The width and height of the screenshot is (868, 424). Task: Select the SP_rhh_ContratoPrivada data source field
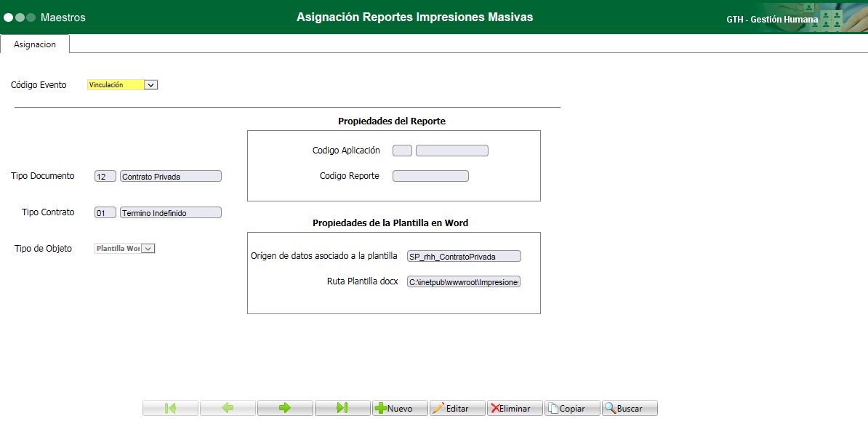[x=464, y=256]
